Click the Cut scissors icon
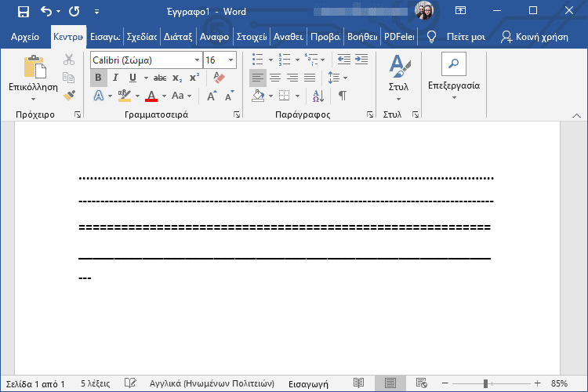 pos(69,60)
